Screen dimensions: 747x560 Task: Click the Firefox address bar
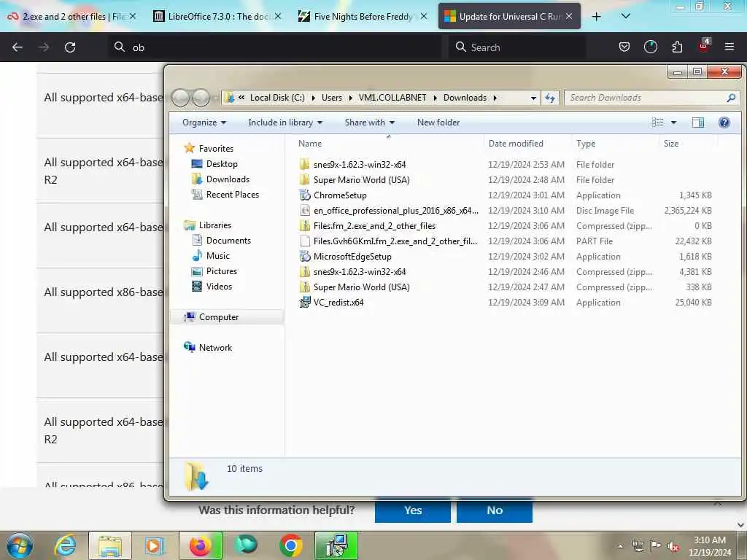pyautogui.click(x=274, y=47)
